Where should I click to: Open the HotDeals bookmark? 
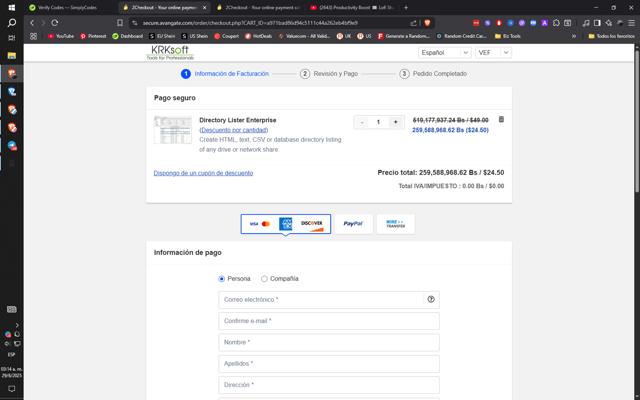point(258,36)
